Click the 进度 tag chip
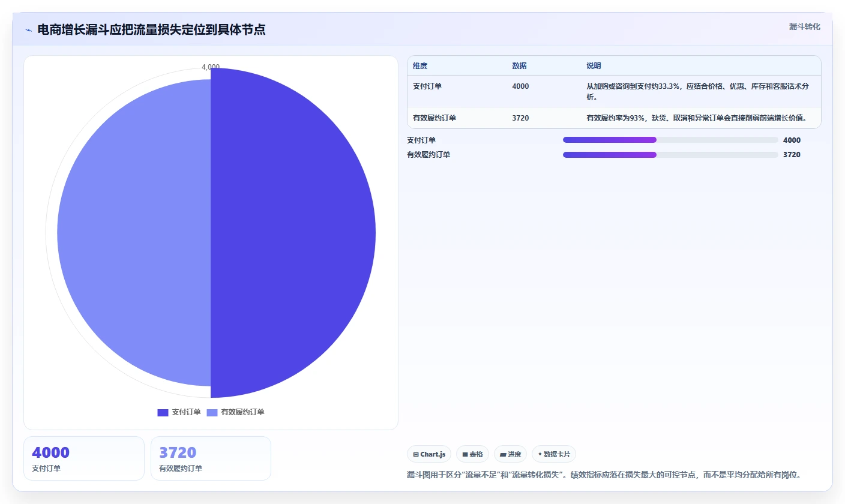845x504 pixels. 511,454
